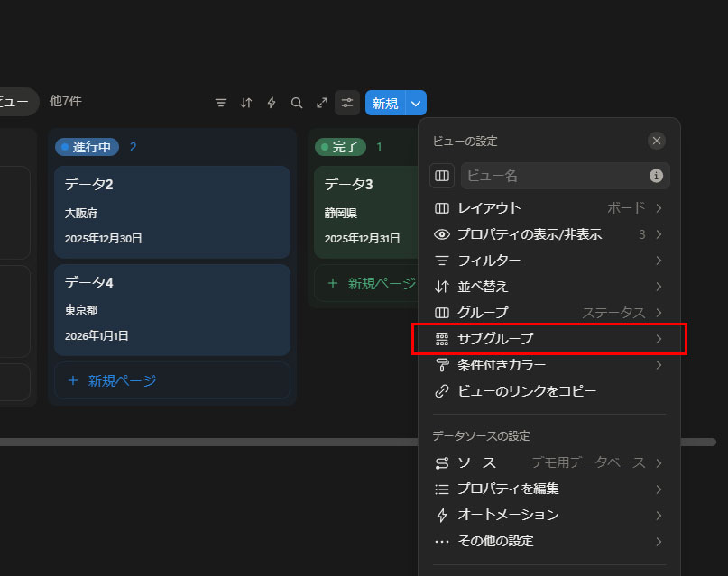This screenshot has width=728, height=576.
Task: Expand the レイアウト option showing ボード
Action: [548, 208]
